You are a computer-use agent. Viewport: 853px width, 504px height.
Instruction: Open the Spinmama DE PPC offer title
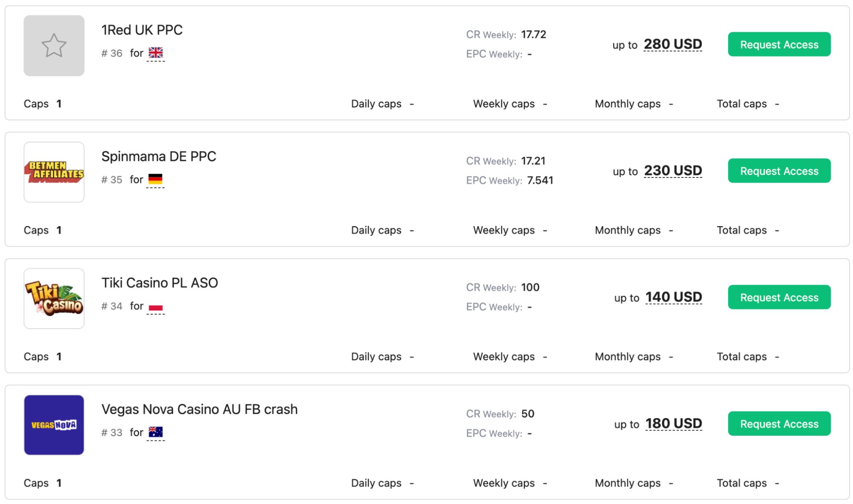pos(159,156)
